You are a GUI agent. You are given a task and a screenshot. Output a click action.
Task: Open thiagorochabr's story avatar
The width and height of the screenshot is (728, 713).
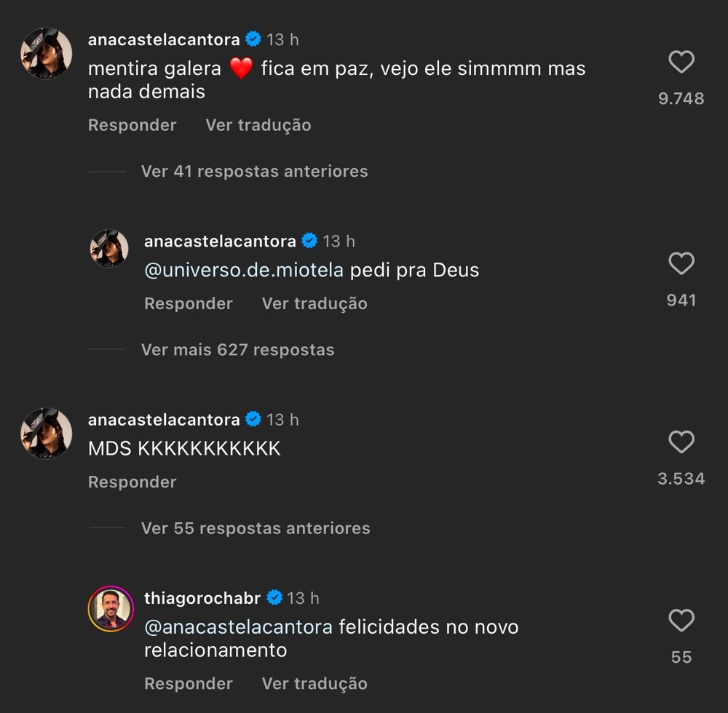coord(111,609)
